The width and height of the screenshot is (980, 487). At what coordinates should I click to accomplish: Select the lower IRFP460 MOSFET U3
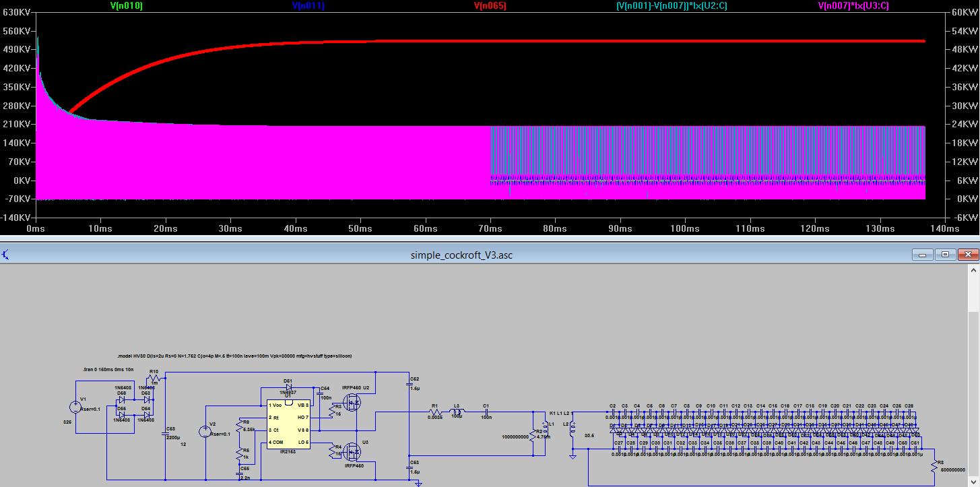tap(352, 451)
